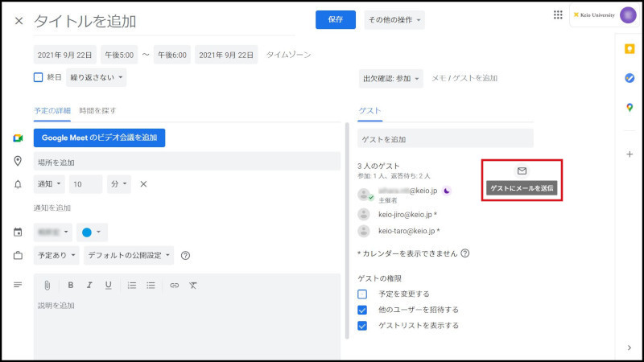Uncheck 他のユーザーを招待する permission
This screenshot has height=362, width=644.
[362, 310]
